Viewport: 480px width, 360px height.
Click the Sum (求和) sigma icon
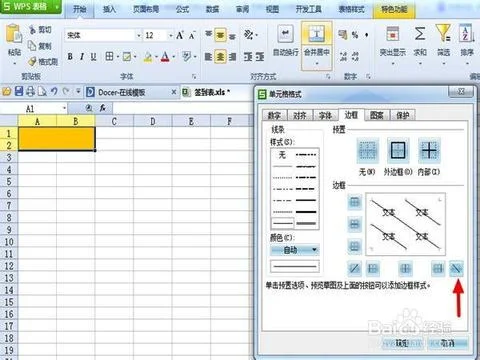[420, 34]
